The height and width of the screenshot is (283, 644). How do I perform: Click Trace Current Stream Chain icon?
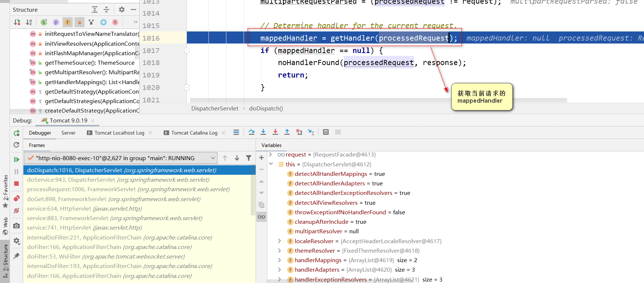(x=338, y=132)
